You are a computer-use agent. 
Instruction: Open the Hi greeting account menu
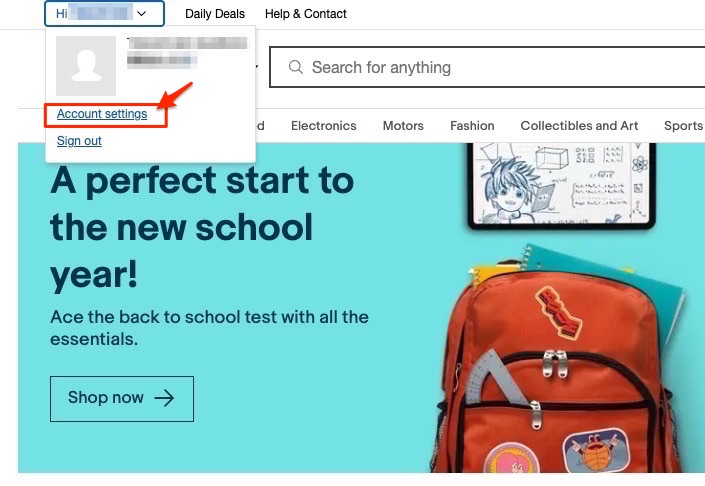[x=104, y=13]
